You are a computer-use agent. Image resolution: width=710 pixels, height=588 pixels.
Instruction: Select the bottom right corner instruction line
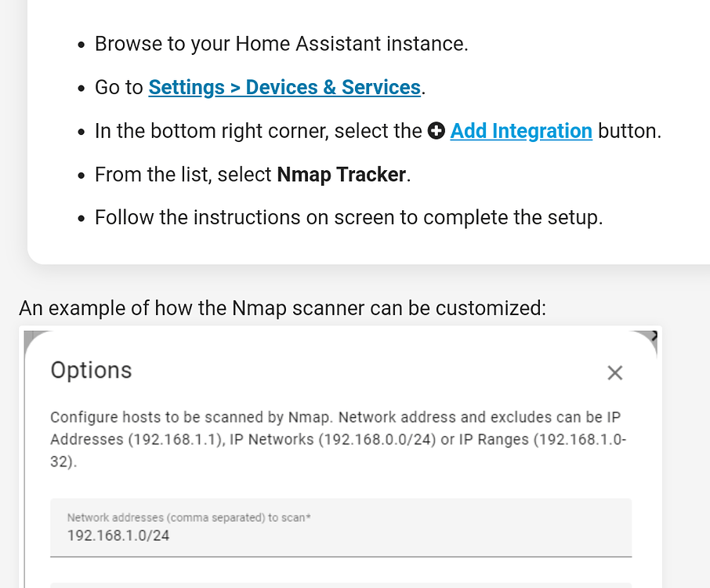coord(380,131)
